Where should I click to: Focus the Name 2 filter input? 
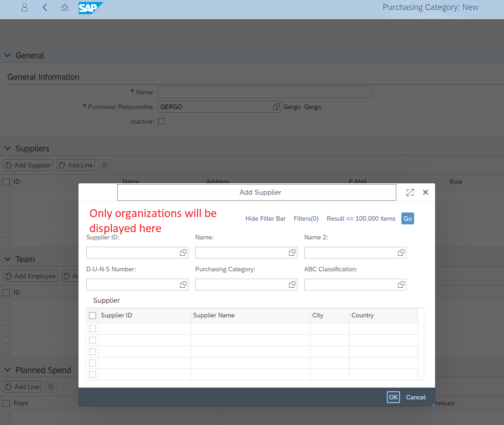click(355, 253)
